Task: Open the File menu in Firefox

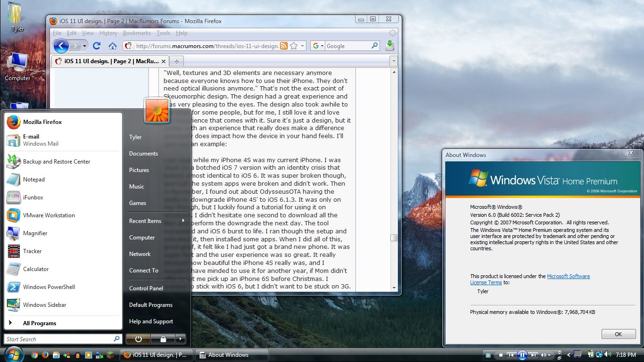Action: pos(57,33)
